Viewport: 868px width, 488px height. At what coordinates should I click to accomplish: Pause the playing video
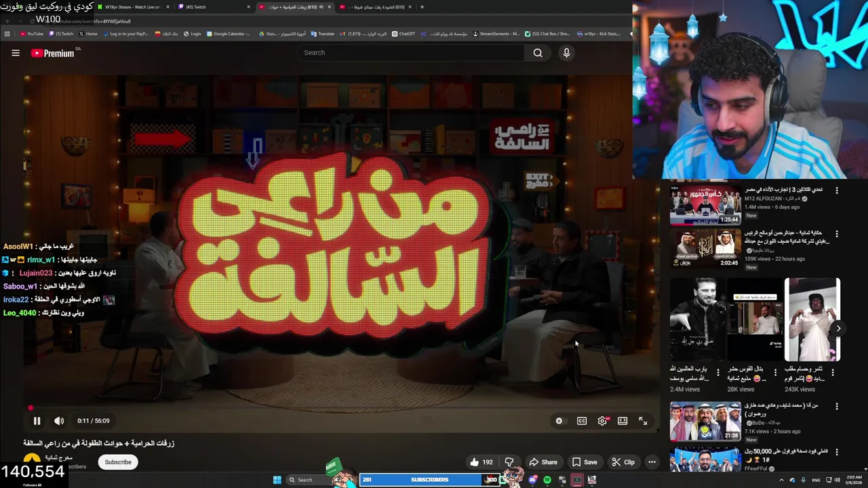click(37, 421)
